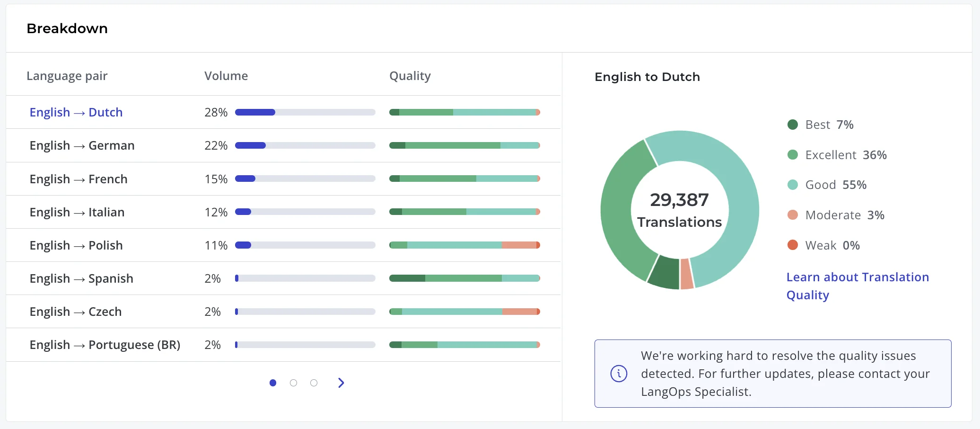
Task: Click the Good 55% legend dot
Action: coord(793,185)
